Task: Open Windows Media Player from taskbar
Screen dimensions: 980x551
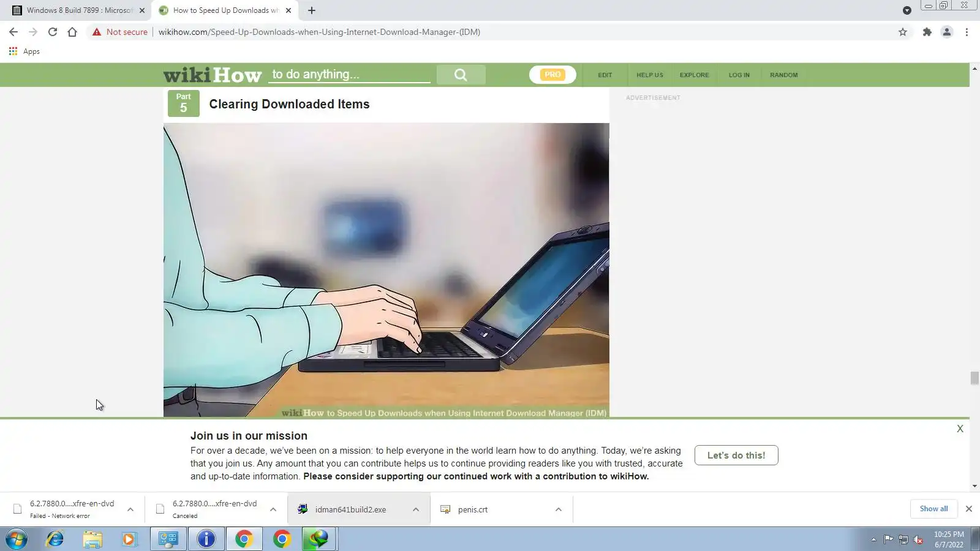Action: tap(129, 539)
